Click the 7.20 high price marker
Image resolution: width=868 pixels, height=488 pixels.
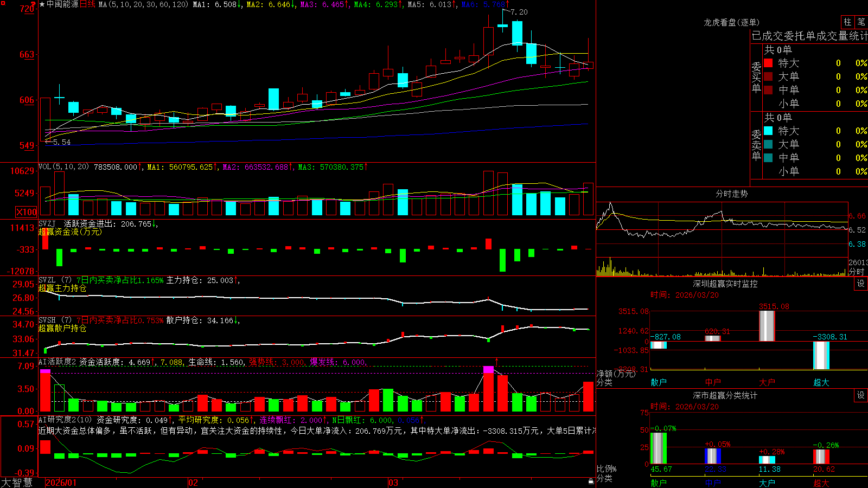tap(519, 12)
